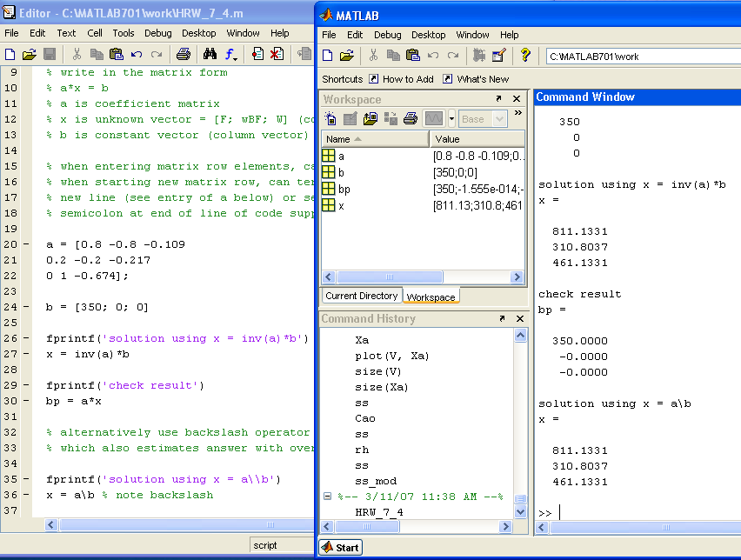The height and width of the screenshot is (560, 741).
Task: Select ss_mod in Command History
Action: click(376, 481)
